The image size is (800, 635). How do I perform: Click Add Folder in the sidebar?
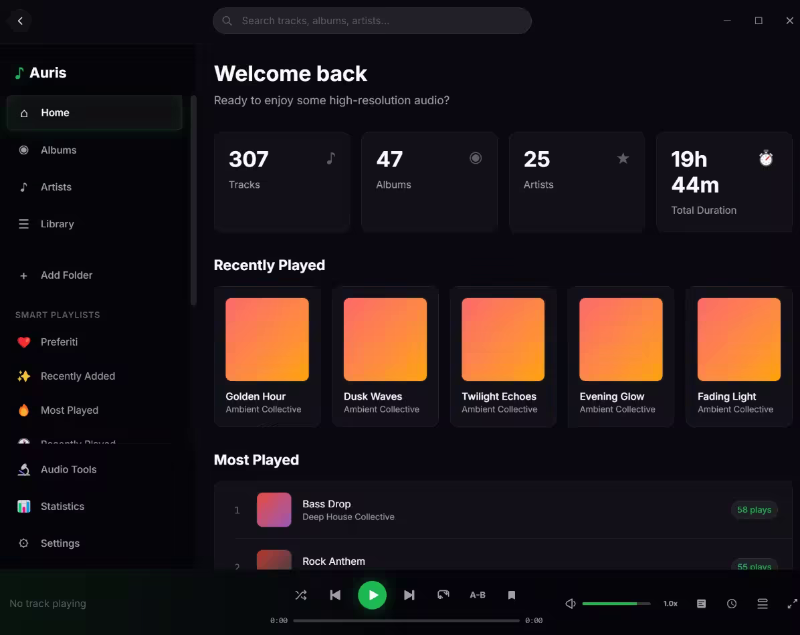[x=66, y=275]
